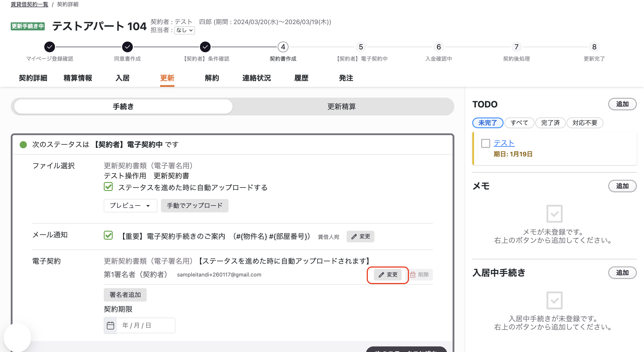Select the 完了済 TODO filter
644x352 pixels.
pyautogui.click(x=550, y=123)
